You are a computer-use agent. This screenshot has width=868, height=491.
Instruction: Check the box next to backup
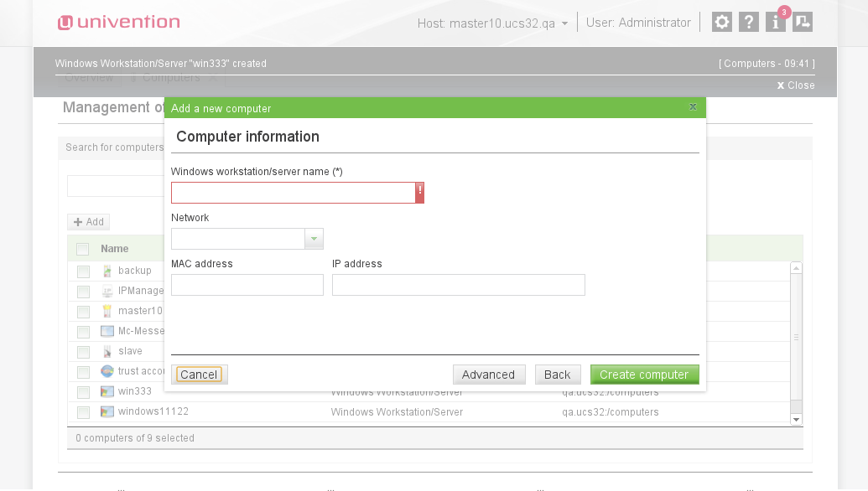tap(83, 271)
